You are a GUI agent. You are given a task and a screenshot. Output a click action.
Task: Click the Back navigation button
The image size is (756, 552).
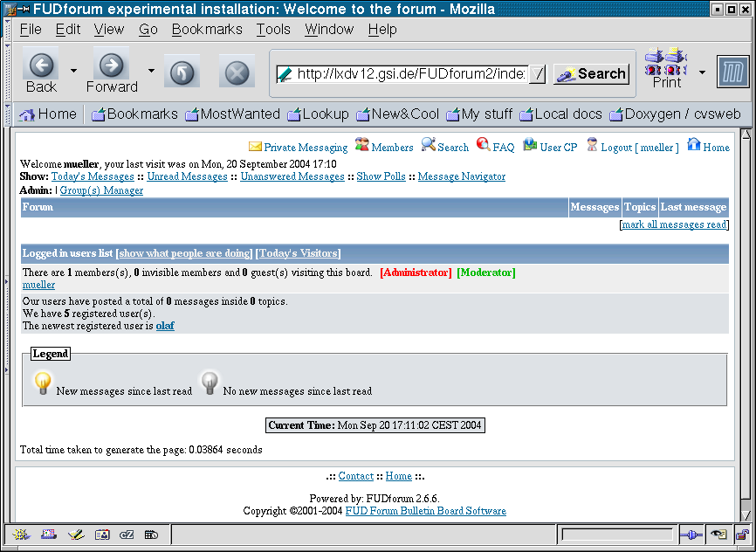point(42,71)
